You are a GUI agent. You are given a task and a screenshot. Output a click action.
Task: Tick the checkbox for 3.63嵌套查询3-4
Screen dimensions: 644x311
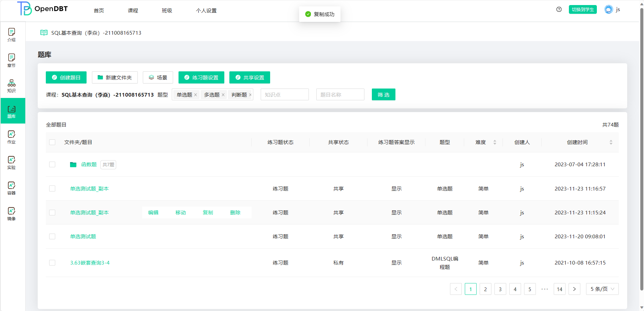tap(52, 263)
